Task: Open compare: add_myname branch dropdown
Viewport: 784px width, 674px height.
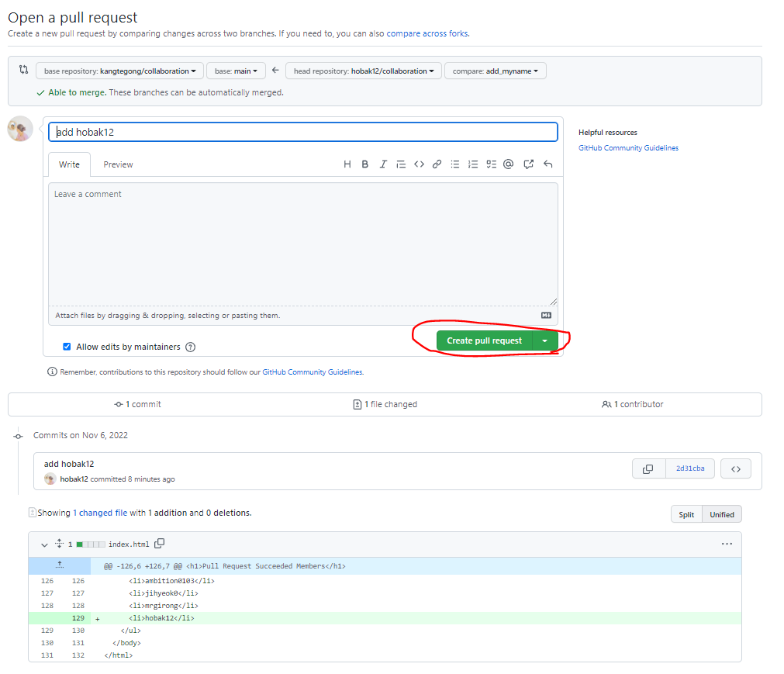Action: (x=495, y=71)
